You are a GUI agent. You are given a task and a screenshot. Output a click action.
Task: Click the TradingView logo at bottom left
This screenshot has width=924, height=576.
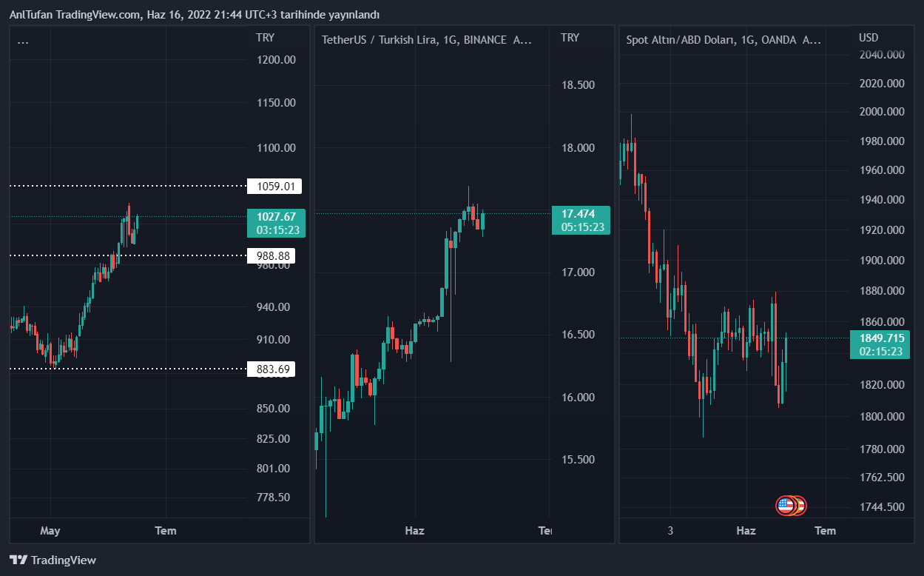click(x=53, y=560)
